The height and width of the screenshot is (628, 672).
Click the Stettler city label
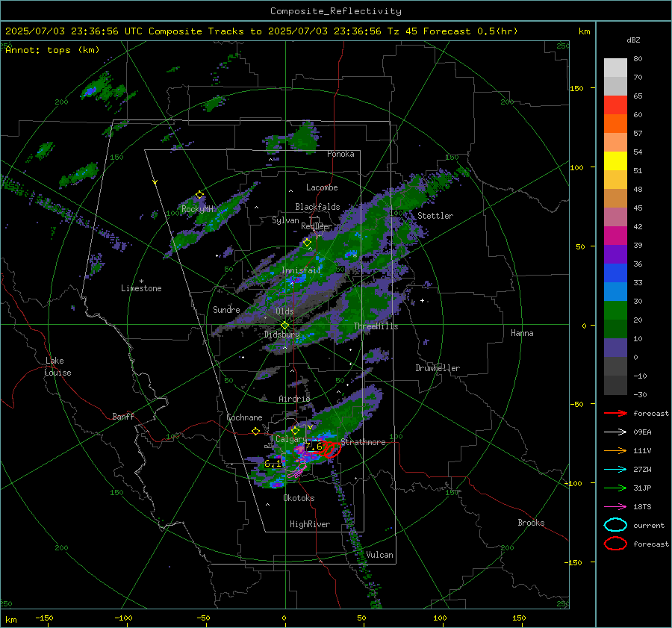coord(435,216)
